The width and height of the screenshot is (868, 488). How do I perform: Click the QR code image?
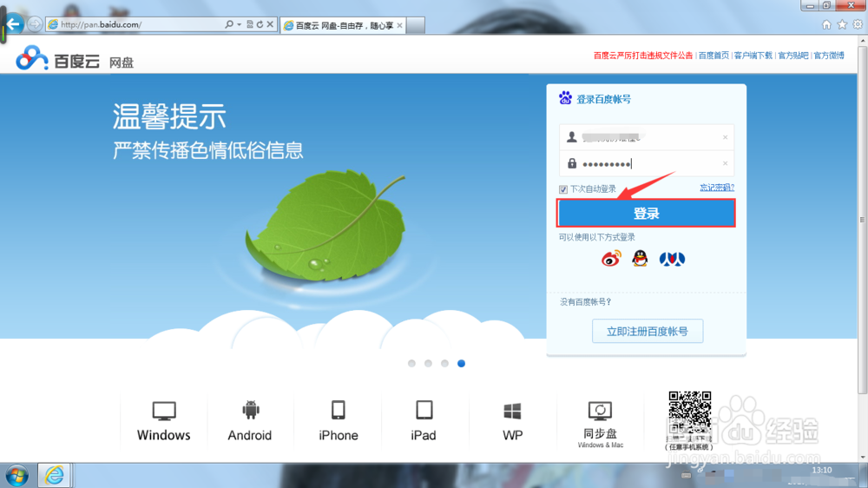click(689, 413)
